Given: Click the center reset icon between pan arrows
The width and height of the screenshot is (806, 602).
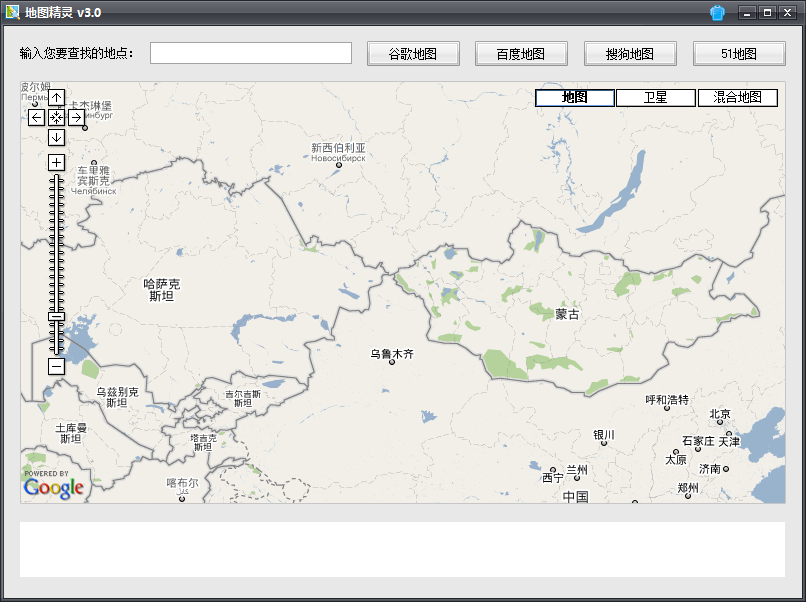Looking at the screenshot, I should (56, 118).
